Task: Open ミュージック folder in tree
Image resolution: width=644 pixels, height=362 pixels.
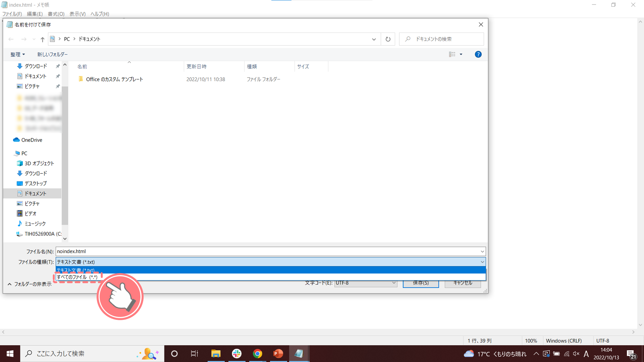Action: coord(35,224)
